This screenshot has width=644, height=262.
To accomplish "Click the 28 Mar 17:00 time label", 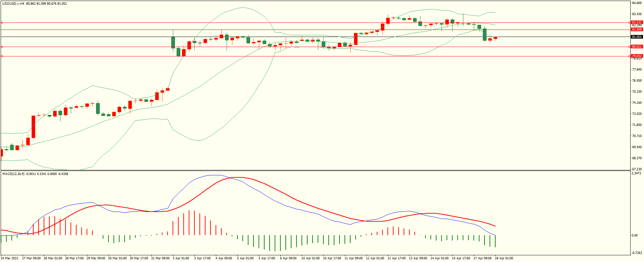I will [74, 258].
